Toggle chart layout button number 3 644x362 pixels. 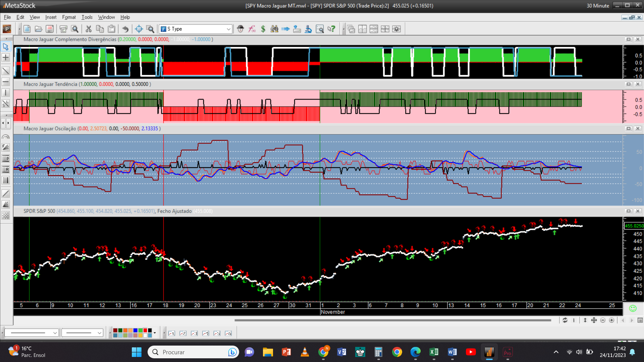click(194, 333)
